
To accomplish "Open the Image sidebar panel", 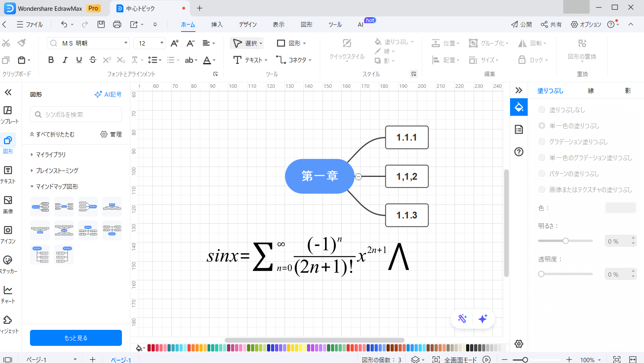I will (8, 205).
